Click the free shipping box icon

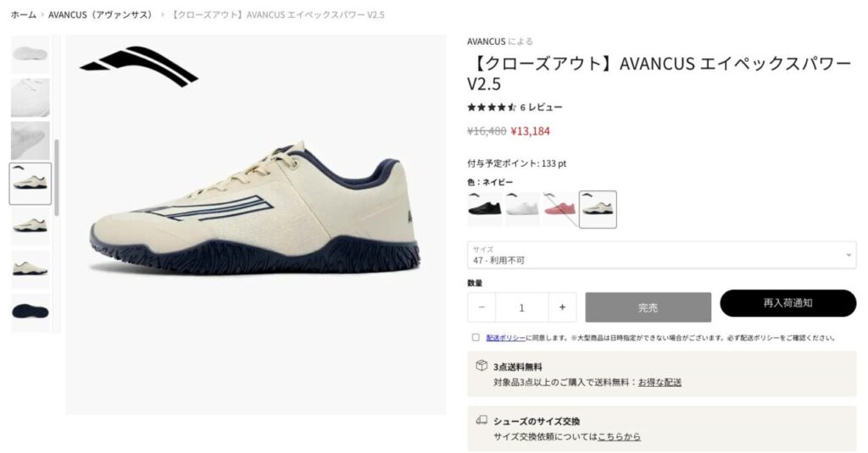[x=481, y=366]
